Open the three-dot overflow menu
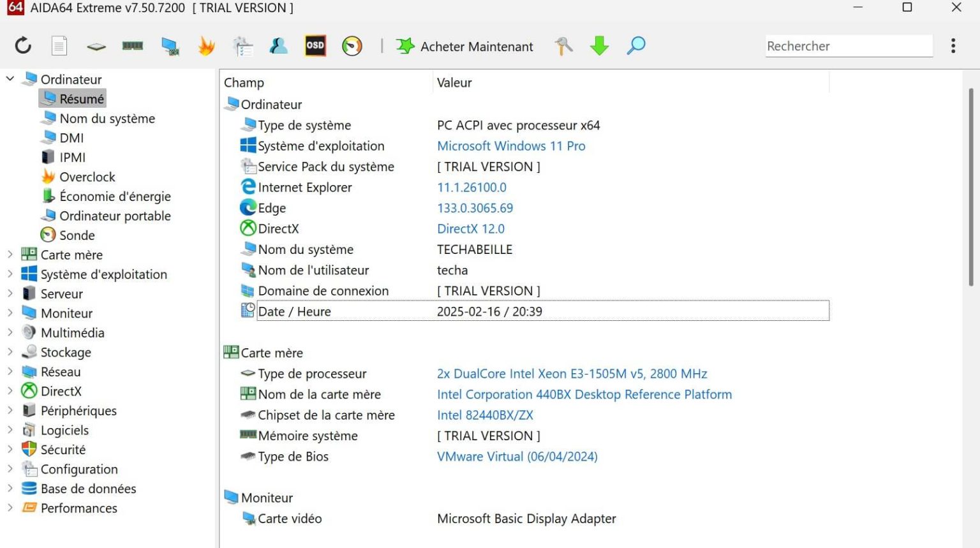Viewport: 980px width, 548px height. [953, 45]
